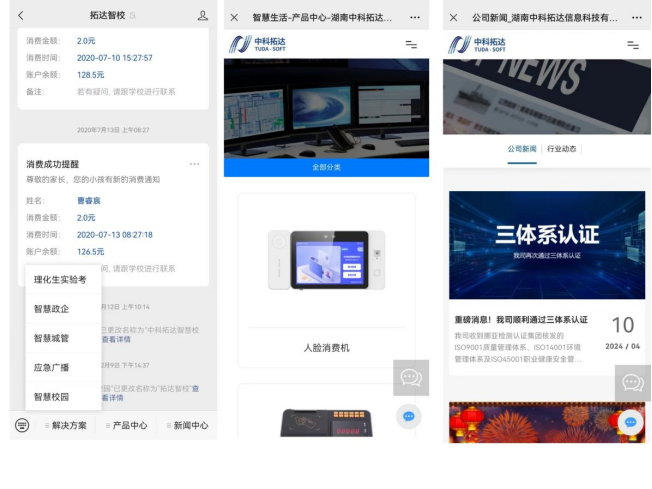Click account balance 126.5元

[91, 252]
